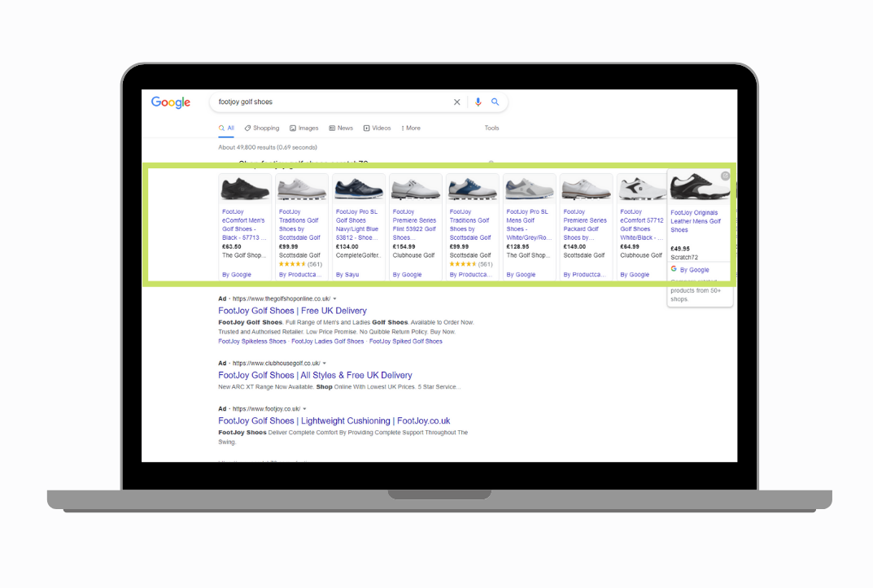Open dropdown arrow beside footjoy.co.uk URL
Image resolution: width=873 pixels, height=588 pixels.
coord(304,409)
